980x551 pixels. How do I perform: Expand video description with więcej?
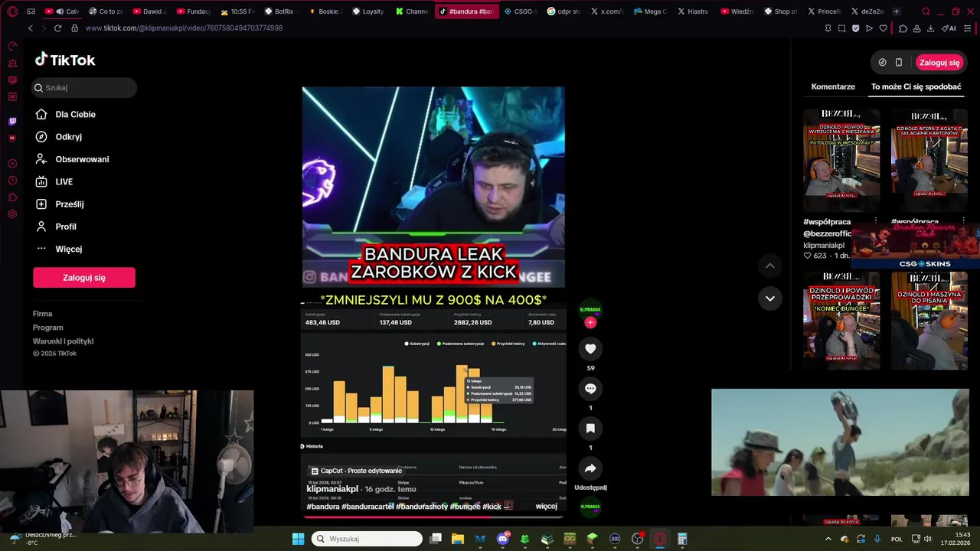[546, 507]
